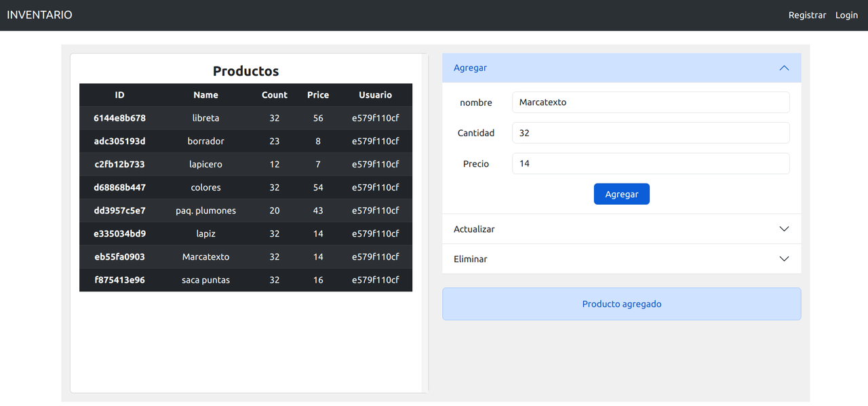Select product ID 6144e8b678

[x=119, y=118]
